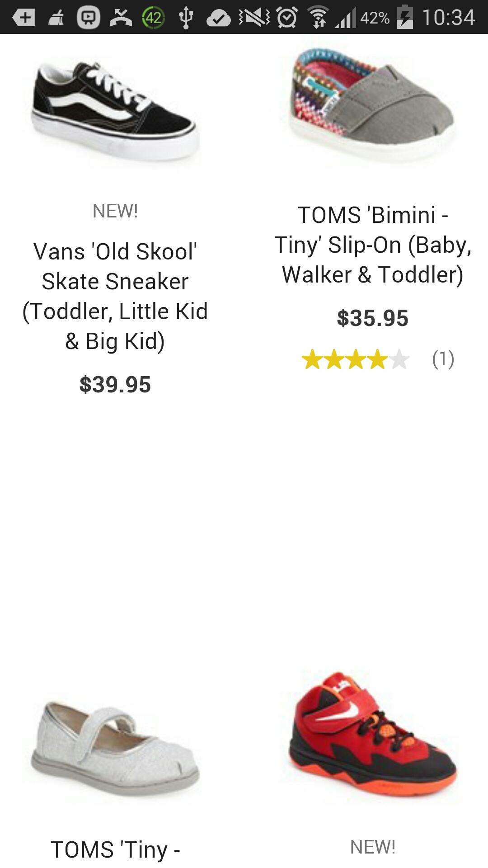Image resolution: width=488 pixels, height=868 pixels.
Task: Open TOMS 'Bimini - Tiny' Slip-On title link
Action: [x=372, y=245]
